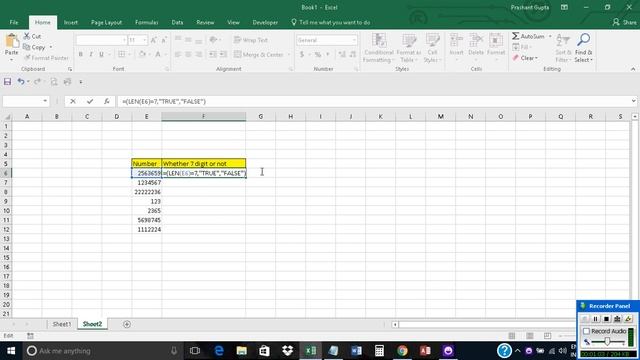
Task: Select column F header
Action: 204,117
